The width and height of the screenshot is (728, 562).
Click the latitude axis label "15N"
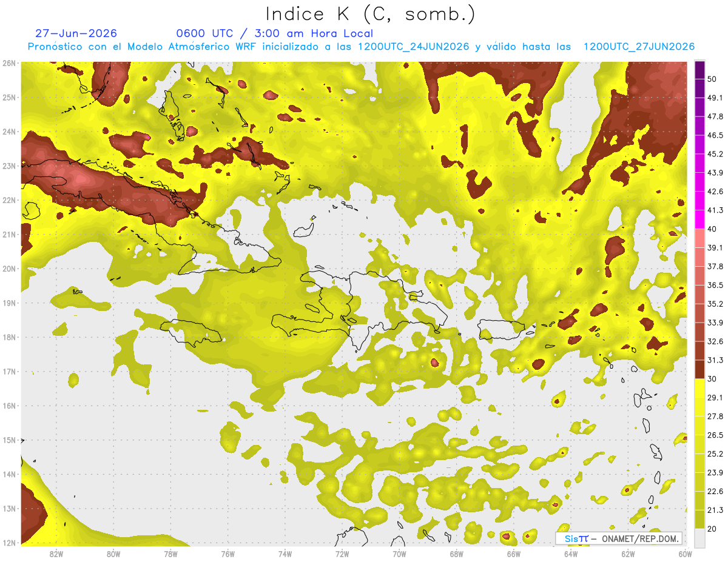click(x=9, y=440)
